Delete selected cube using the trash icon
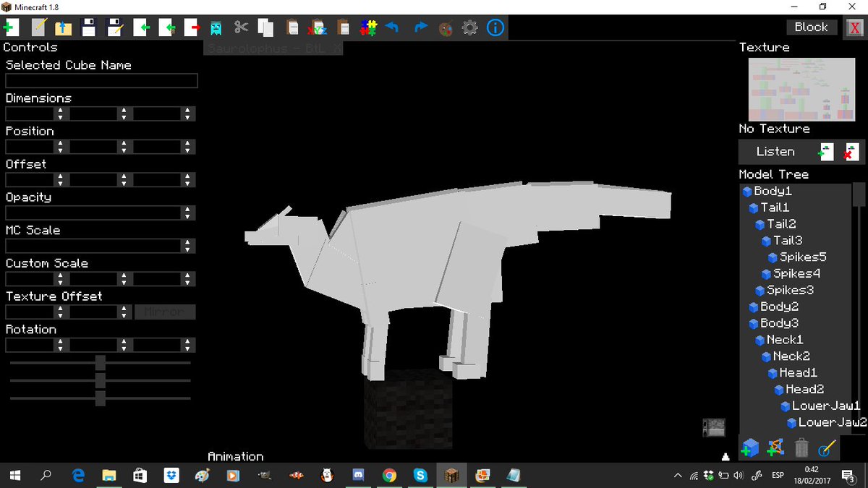 pyautogui.click(x=801, y=448)
